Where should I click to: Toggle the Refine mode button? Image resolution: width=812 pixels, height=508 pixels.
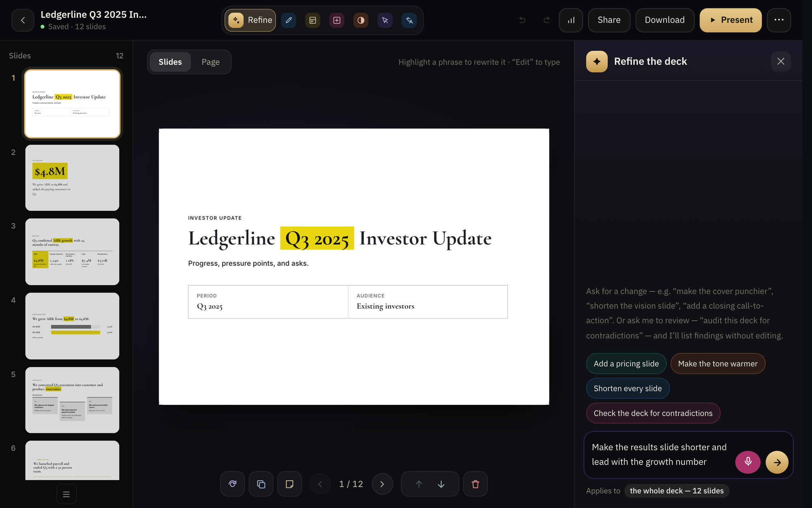pyautogui.click(x=251, y=20)
